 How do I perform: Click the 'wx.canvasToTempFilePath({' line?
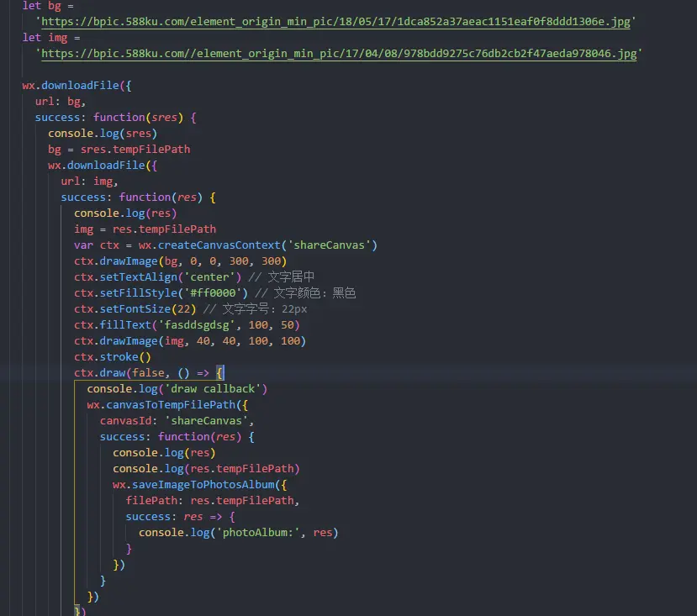(x=167, y=405)
